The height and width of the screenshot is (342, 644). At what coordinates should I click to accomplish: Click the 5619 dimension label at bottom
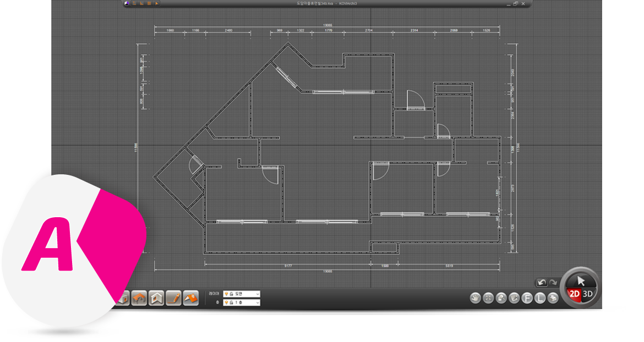tap(449, 266)
